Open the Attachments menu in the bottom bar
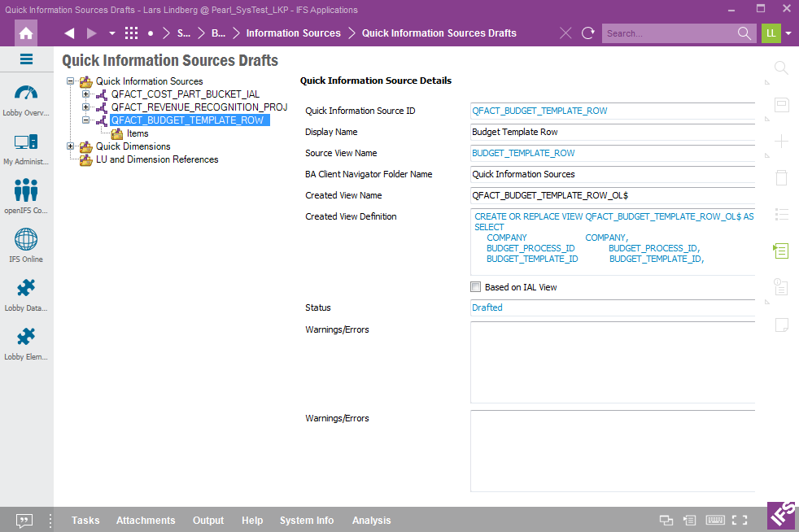This screenshot has height=532, width=799. [146, 521]
